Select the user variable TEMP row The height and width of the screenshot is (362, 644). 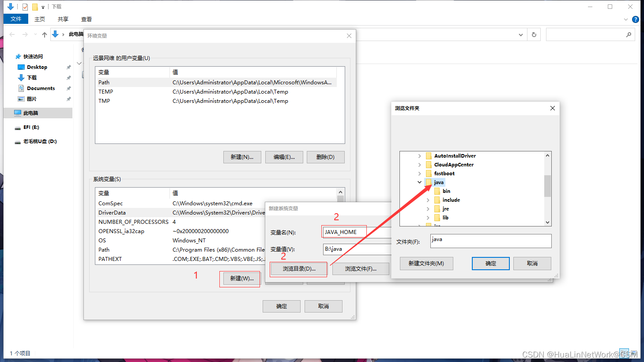(216, 92)
